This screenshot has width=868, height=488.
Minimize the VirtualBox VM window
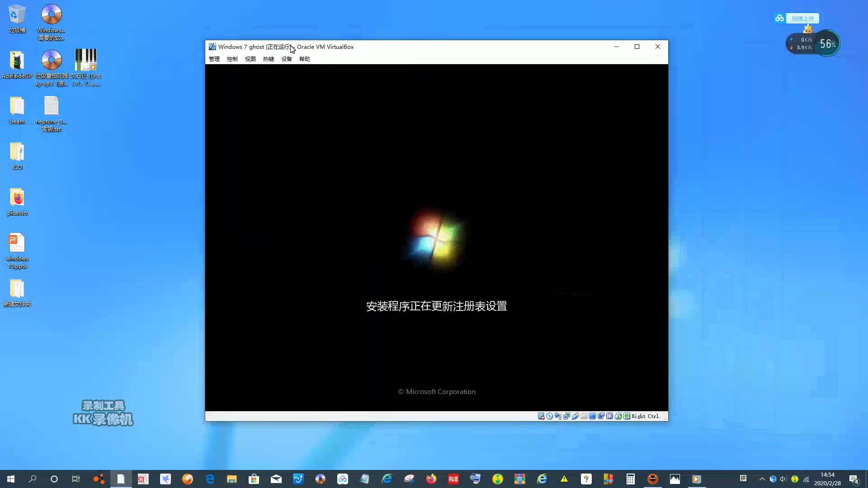tap(616, 47)
